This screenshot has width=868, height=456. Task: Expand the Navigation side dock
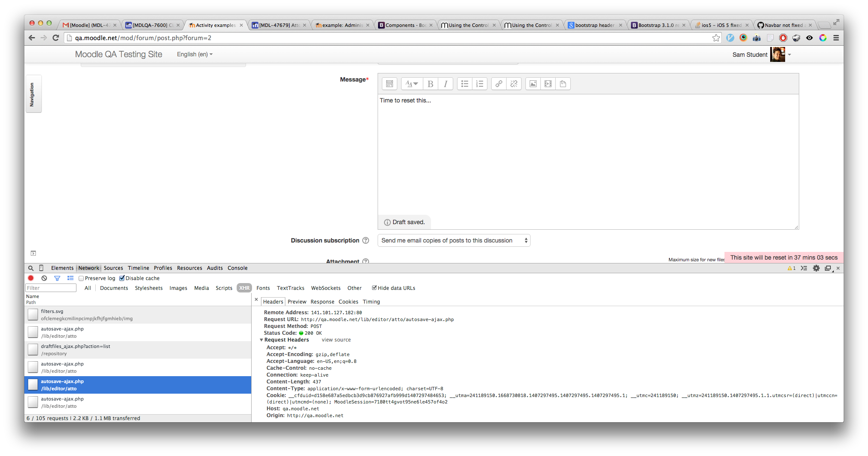coord(33,94)
